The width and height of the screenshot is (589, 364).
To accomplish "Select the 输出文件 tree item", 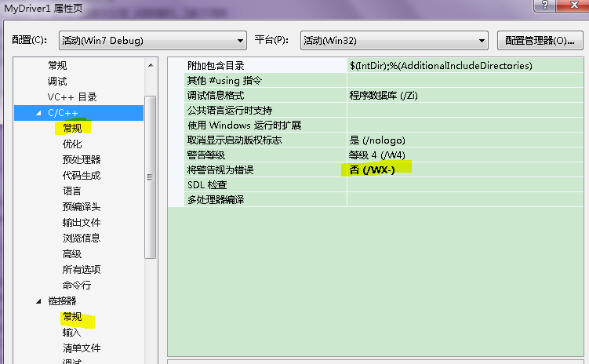I will coord(82,223).
